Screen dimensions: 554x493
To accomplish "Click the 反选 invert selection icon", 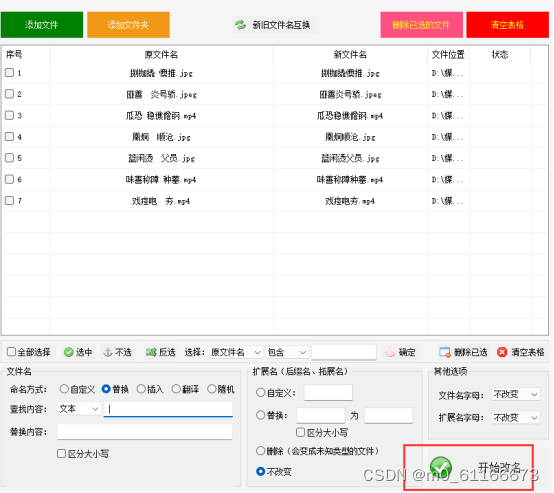I will coord(151,352).
